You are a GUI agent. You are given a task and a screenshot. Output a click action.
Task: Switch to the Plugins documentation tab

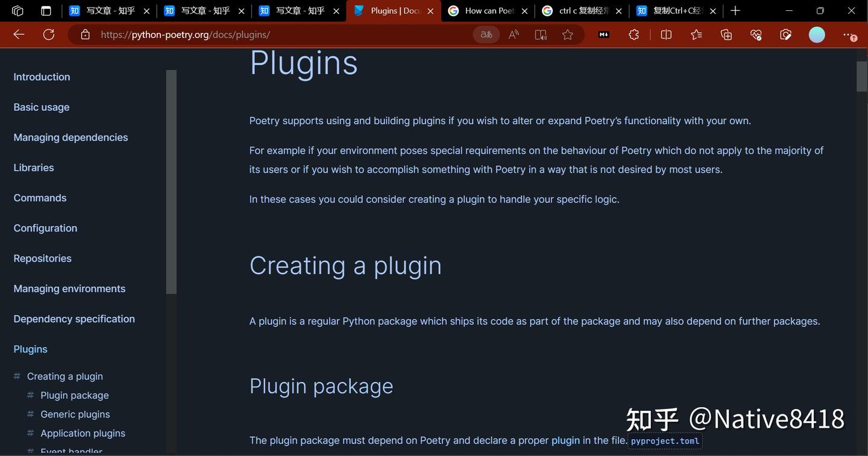tap(392, 10)
